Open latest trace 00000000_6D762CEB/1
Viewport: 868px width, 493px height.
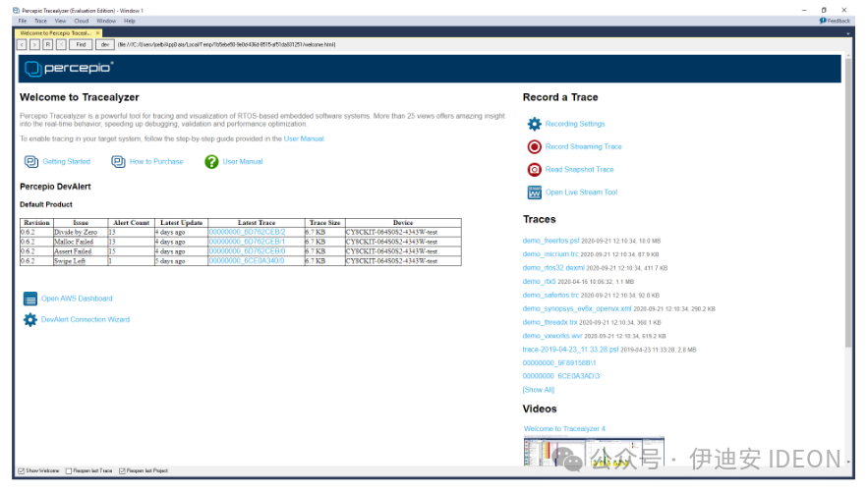point(247,242)
